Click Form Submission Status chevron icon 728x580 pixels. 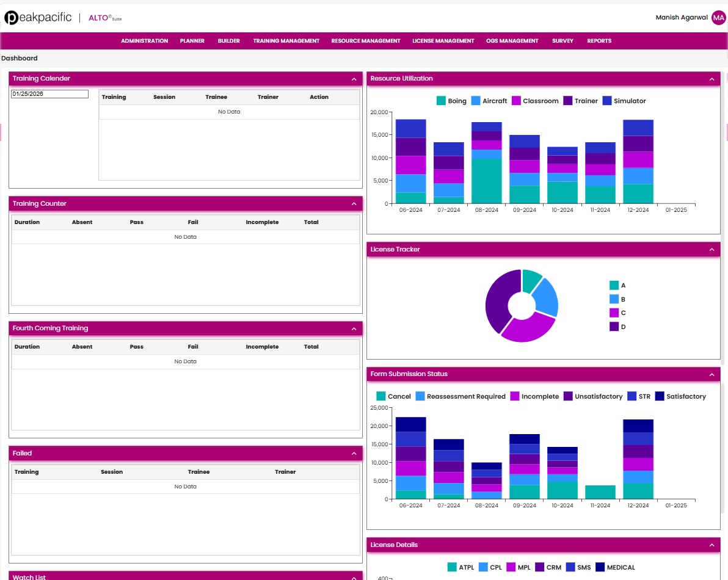tap(712, 374)
